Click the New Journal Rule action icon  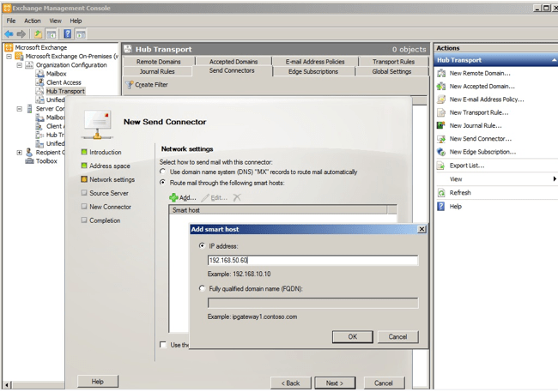[x=441, y=125]
